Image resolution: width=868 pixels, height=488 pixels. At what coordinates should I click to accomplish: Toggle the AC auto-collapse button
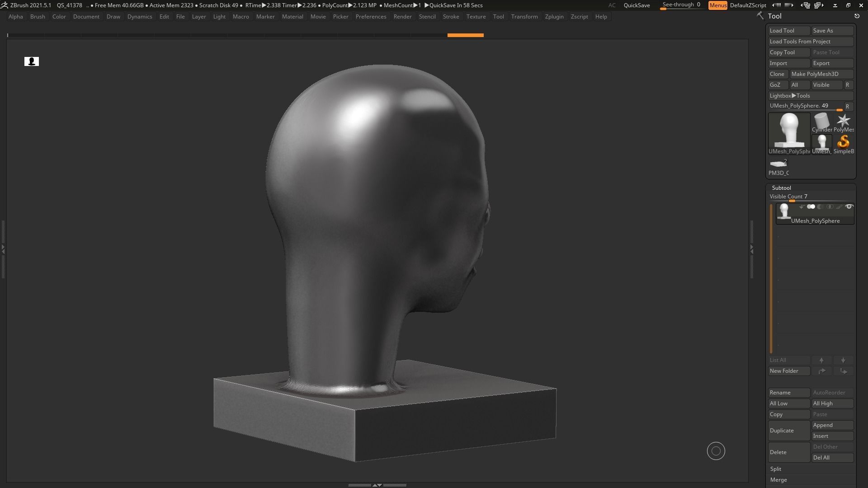(x=612, y=5)
